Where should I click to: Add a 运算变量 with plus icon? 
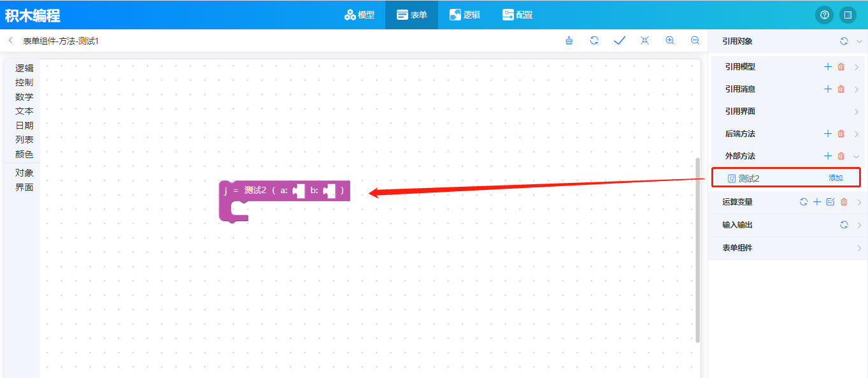(x=817, y=202)
